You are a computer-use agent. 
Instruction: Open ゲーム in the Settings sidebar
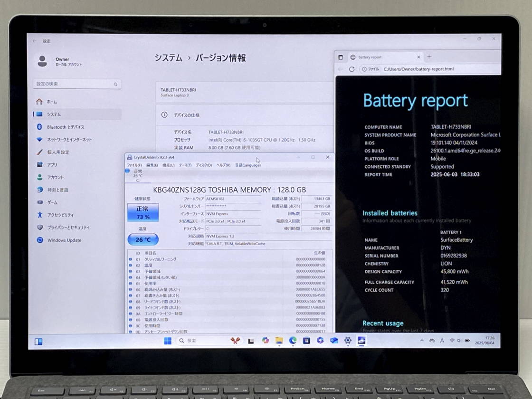tap(77, 202)
